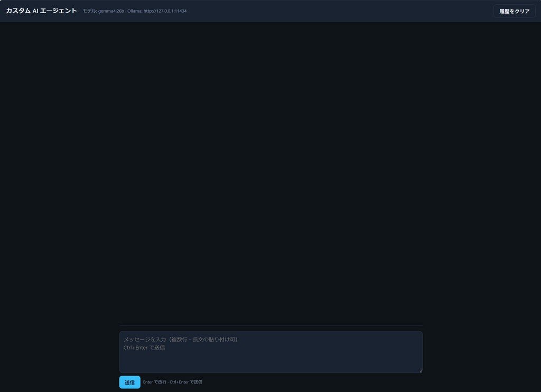Click the empty header bar space
The height and width of the screenshot is (392, 541).
click(338, 11)
